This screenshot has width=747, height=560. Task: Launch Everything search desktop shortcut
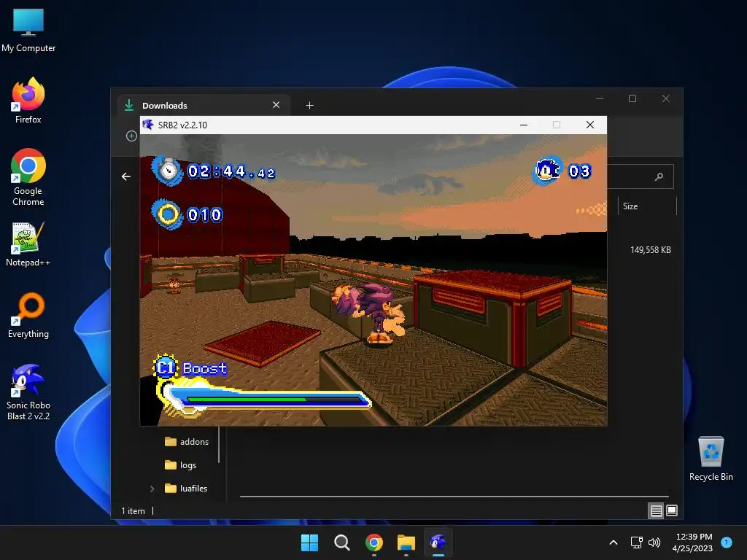(28, 315)
